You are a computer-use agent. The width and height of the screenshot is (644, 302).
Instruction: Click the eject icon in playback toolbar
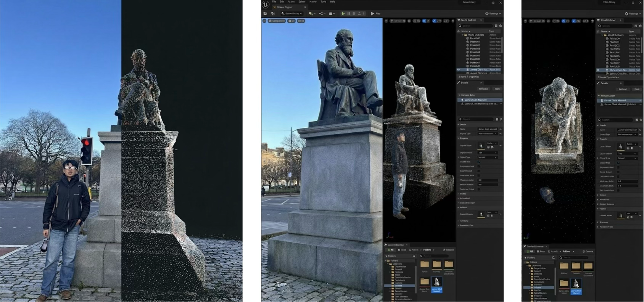[x=359, y=14]
